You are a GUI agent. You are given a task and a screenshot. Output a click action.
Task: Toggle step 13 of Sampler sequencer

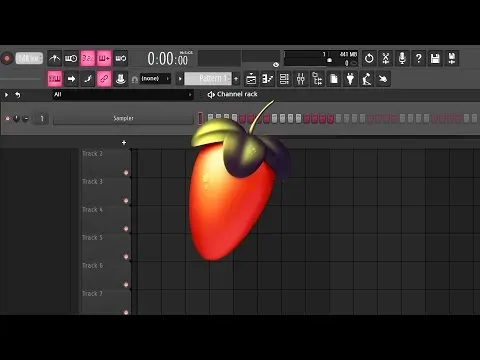pyautogui.click(x=306, y=118)
